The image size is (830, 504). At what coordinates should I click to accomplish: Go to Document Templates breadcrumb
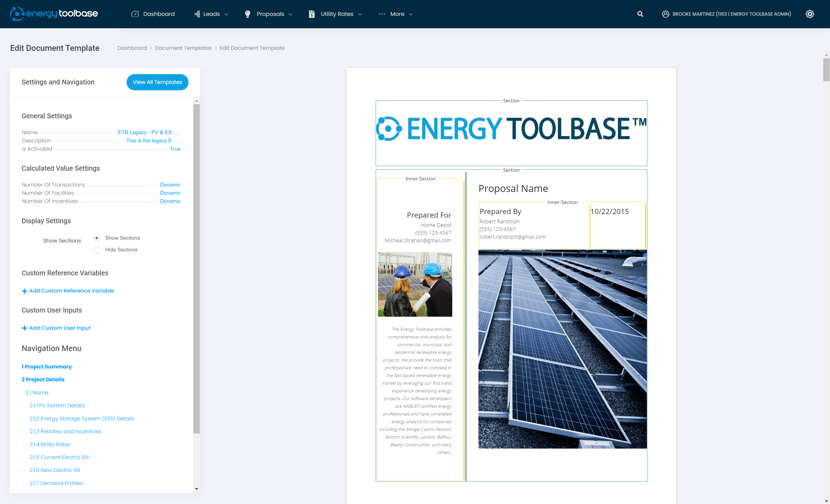[x=183, y=48]
